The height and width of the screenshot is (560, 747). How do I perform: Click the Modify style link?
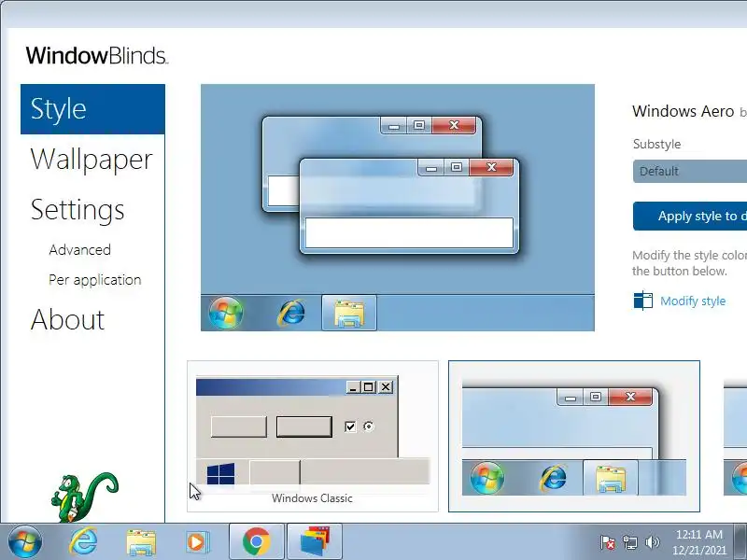[693, 301]
